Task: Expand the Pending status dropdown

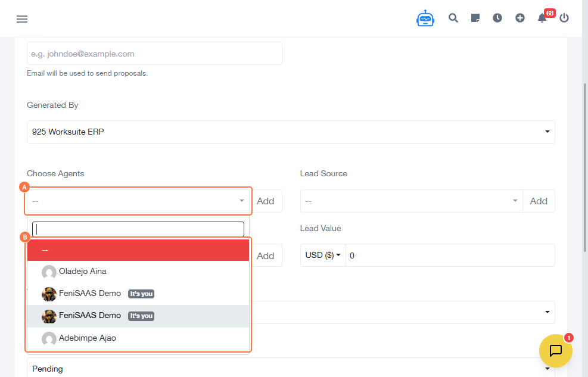Action: pyautogui.click(x=291, y=369)
